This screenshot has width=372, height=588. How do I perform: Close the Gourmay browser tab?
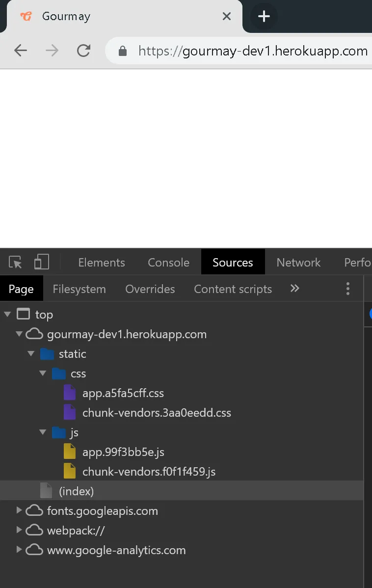[x=227, y=16]
